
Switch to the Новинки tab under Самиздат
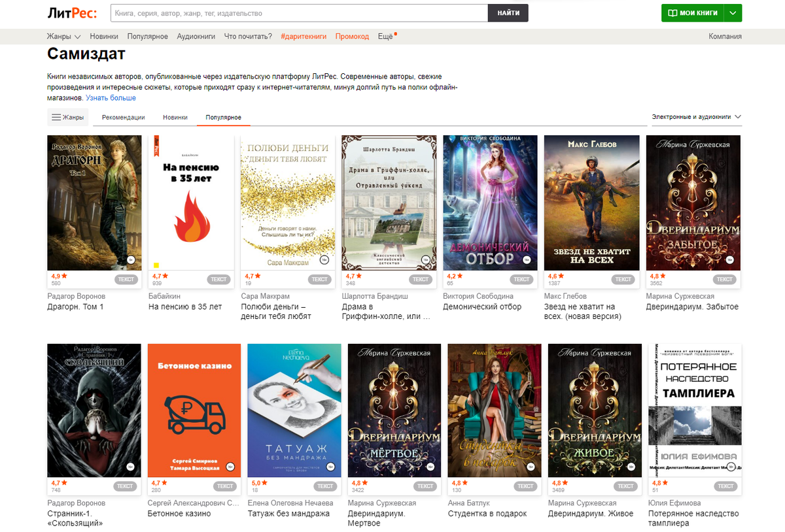coord(175,118)
